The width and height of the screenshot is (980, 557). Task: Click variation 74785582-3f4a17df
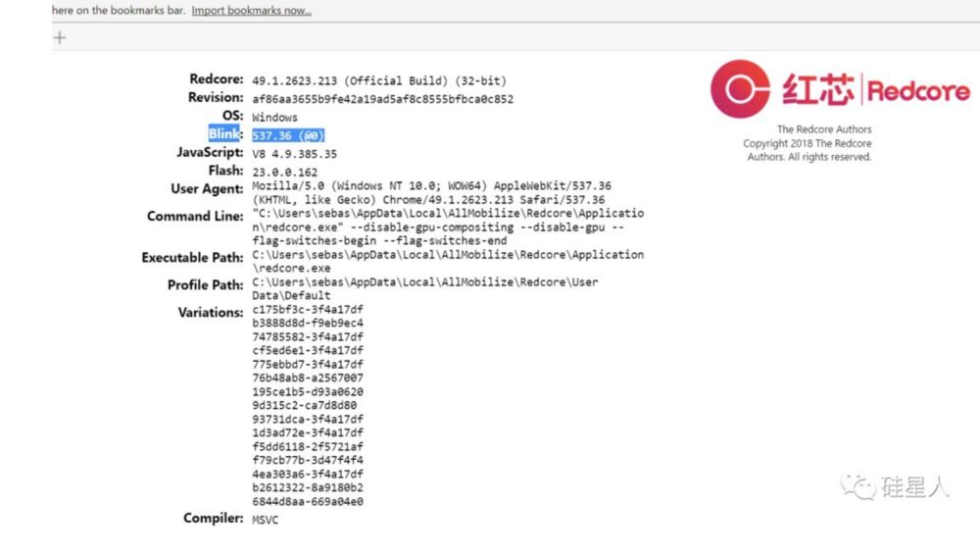pyautogui.click(x=308, y=337)
